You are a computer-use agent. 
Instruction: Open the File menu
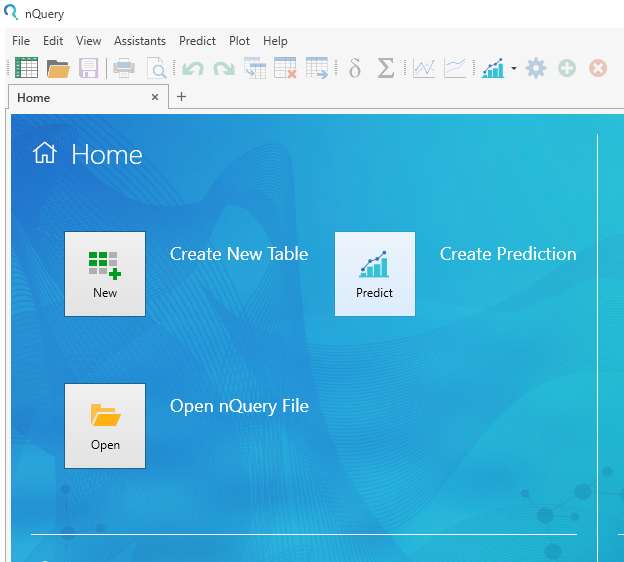pos(21,41)
